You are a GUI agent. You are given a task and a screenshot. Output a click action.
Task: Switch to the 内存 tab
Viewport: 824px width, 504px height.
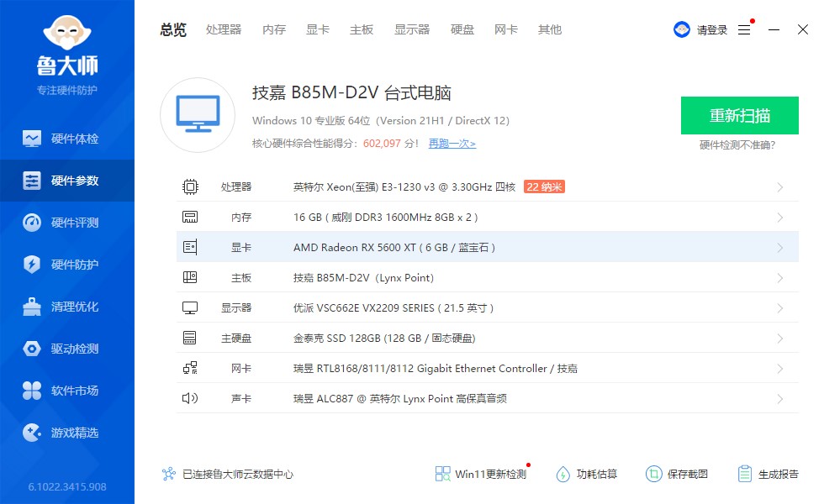click(x=274, y=30)
